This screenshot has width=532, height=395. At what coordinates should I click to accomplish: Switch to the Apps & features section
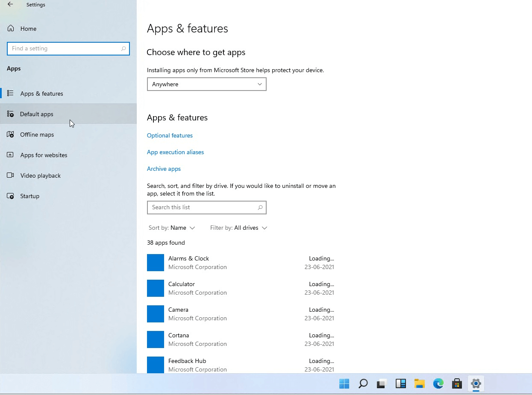(41, 93)
